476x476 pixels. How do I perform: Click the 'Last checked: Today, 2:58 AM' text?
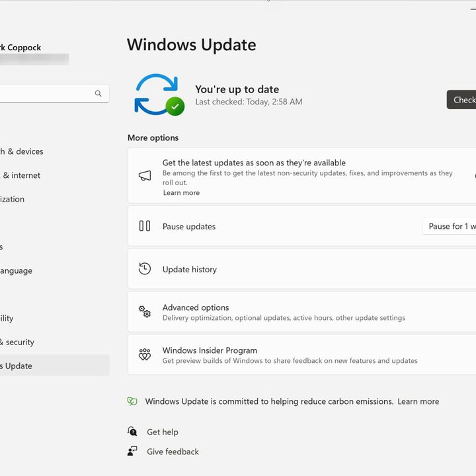coord(249,102)
